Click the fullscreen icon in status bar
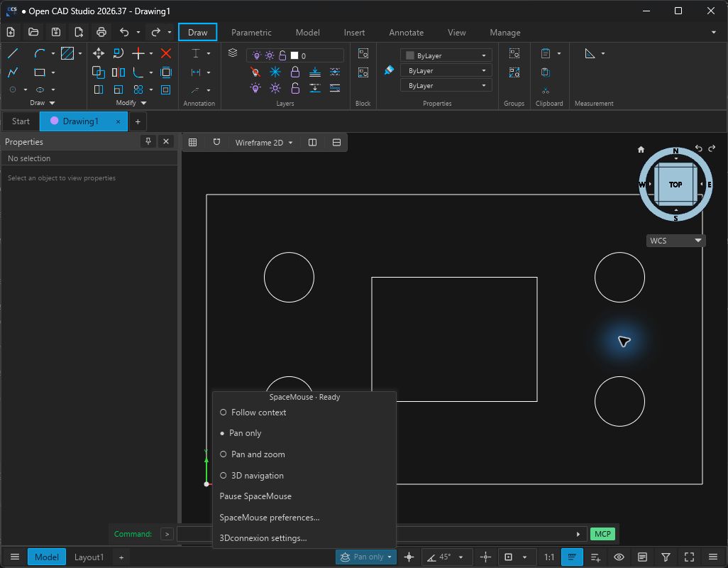 pos(690,557)
